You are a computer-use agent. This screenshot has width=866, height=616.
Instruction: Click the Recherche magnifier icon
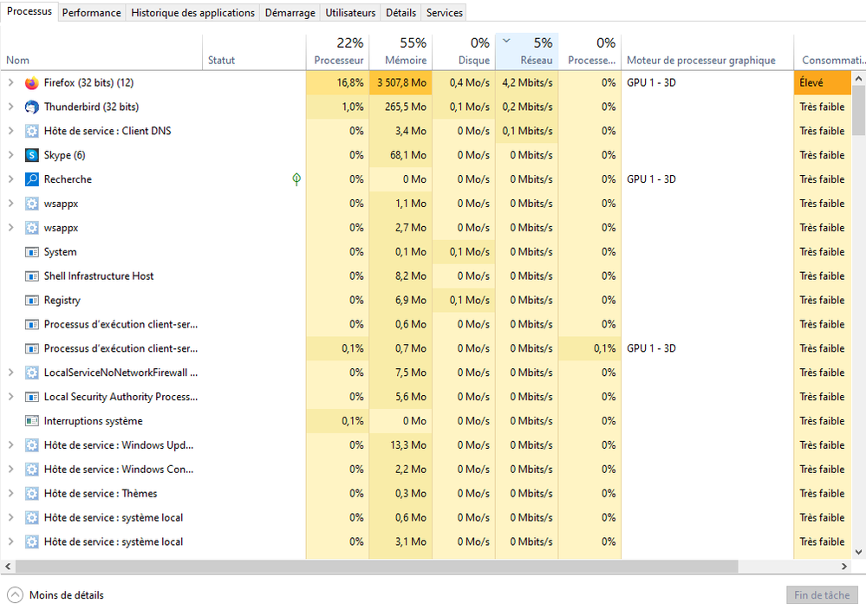[32, 180]
